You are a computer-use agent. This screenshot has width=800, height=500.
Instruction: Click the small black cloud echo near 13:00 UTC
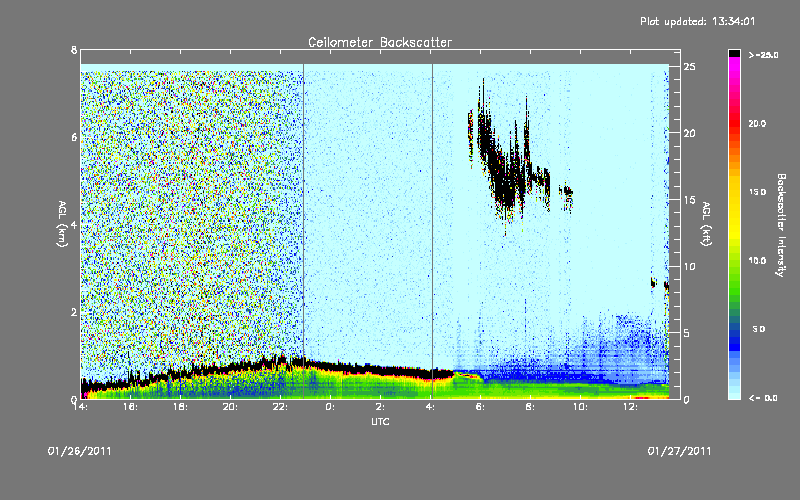[654, 283]
